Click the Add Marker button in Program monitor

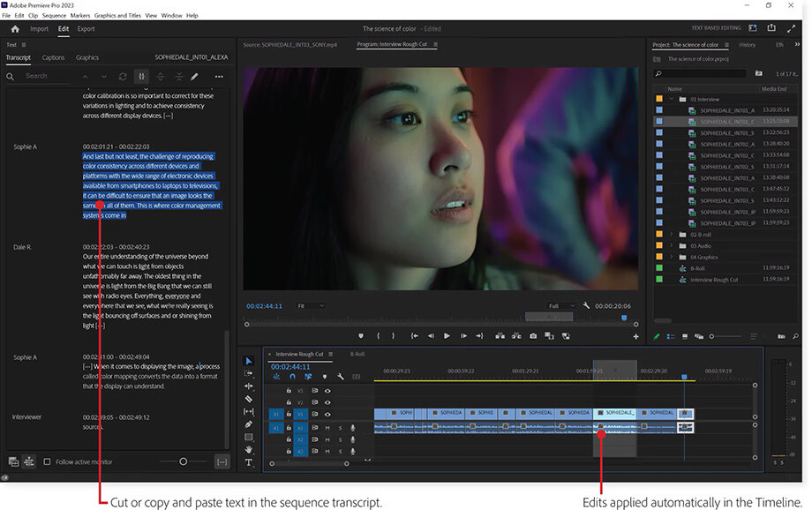[361, 336]
